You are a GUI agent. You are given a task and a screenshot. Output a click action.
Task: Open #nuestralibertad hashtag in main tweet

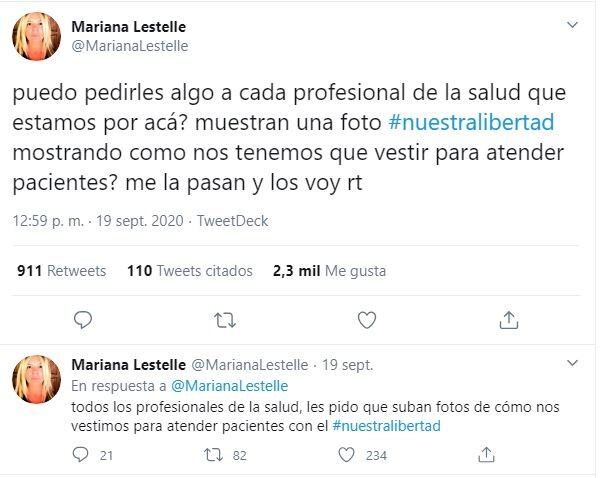(x=471, y=122)
